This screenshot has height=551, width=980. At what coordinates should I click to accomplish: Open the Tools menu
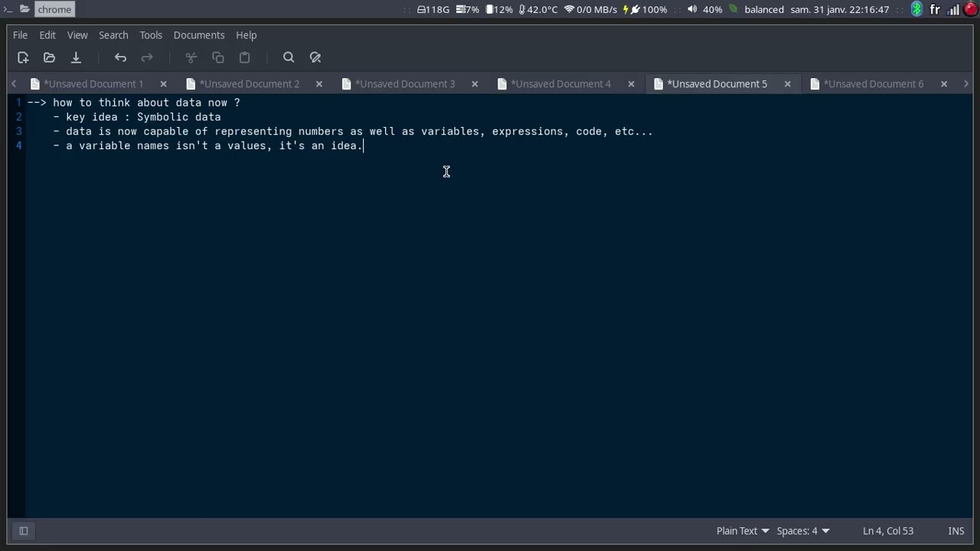click(x=151, y=35)
